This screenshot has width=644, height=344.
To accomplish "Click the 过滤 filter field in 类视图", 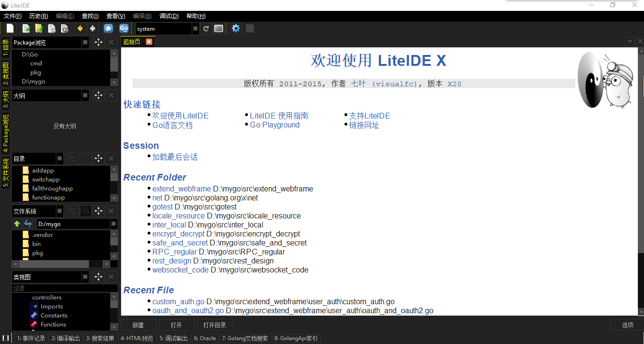I will point(65,288).
